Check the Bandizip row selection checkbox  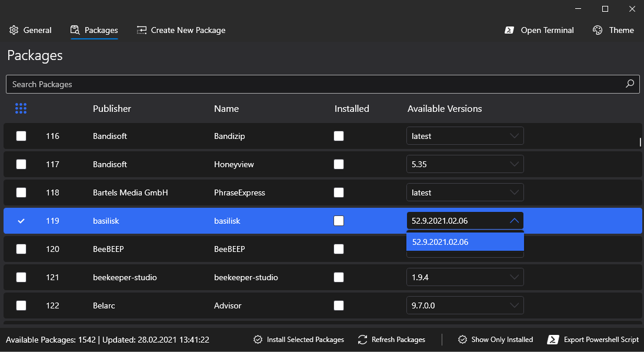click(x=21, y=136)
